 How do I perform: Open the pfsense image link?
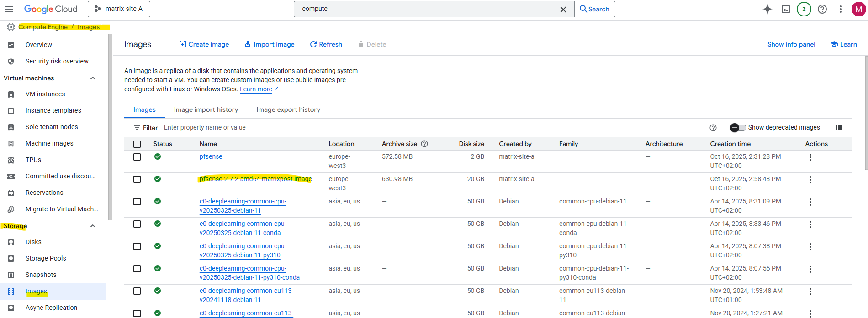pyautogui.click(x=211, y=156)
